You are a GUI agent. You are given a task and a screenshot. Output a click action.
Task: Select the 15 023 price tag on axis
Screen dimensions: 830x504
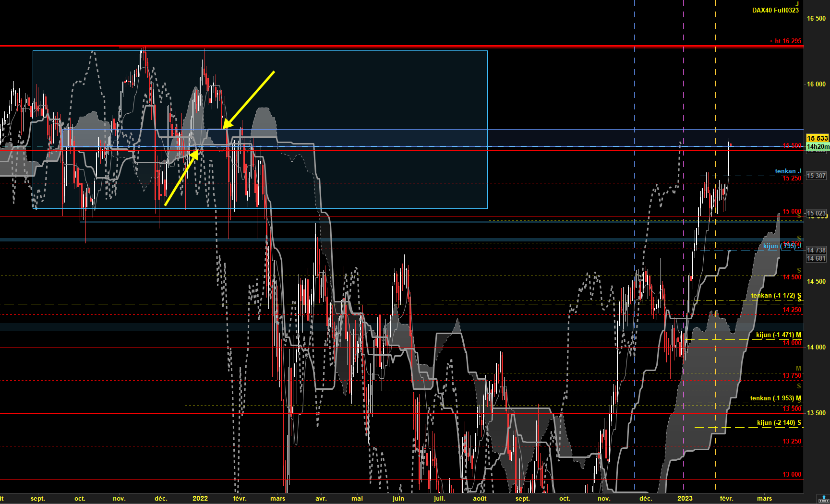(816, 213)
